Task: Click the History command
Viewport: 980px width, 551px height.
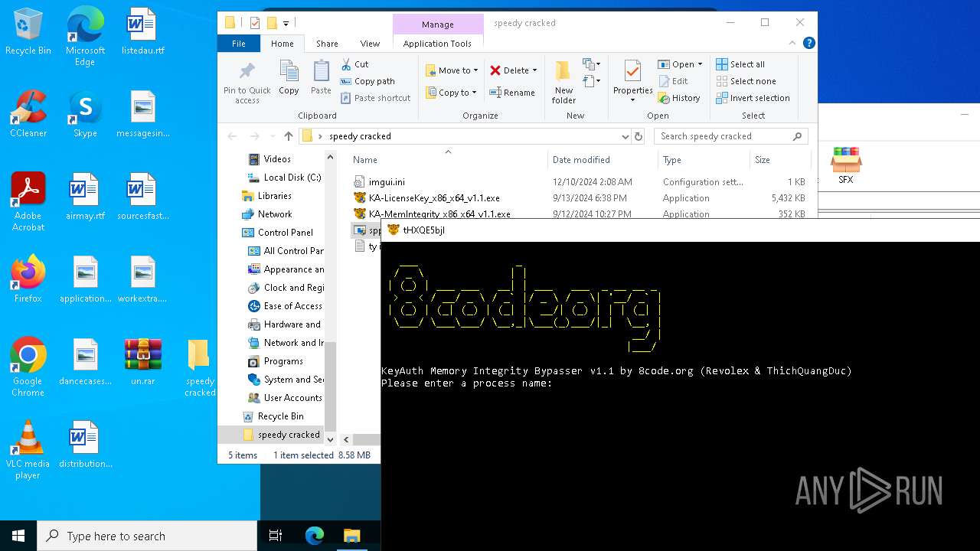Action: [679, 98]
